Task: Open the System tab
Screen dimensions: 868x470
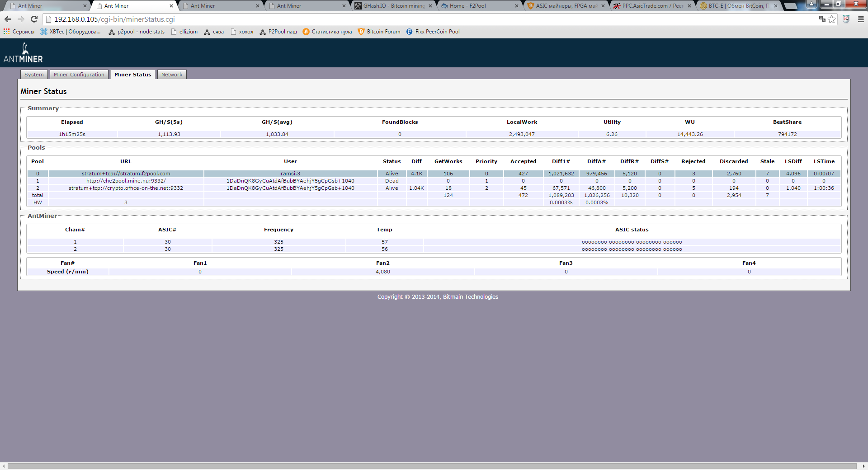Action: [x=34, y=75]
